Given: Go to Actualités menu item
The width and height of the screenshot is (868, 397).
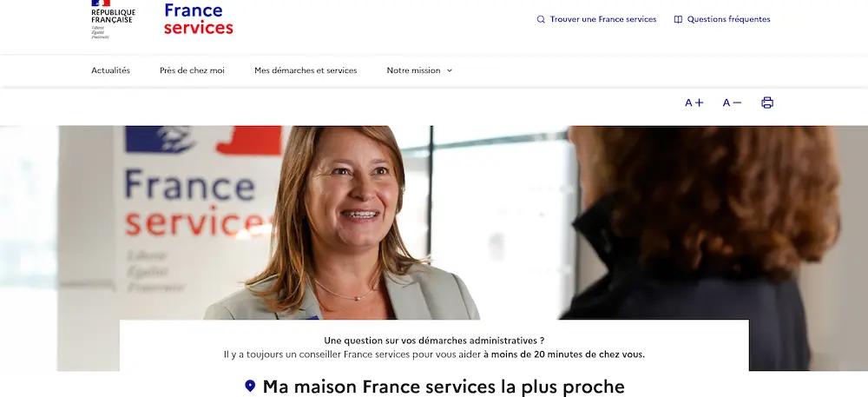Looking at the screenshot, I should (x=111, y=70).
